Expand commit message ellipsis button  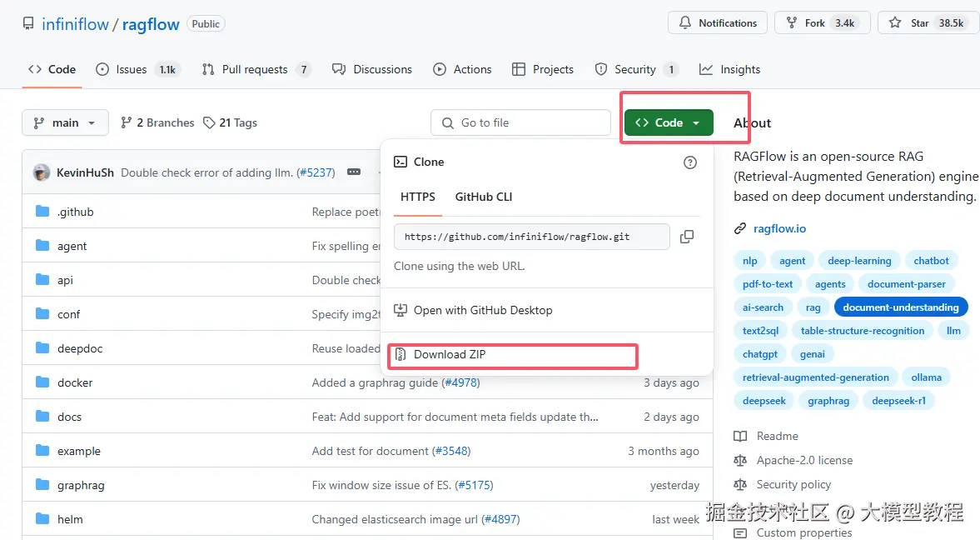pyautogui.click(x=354, y=172)
